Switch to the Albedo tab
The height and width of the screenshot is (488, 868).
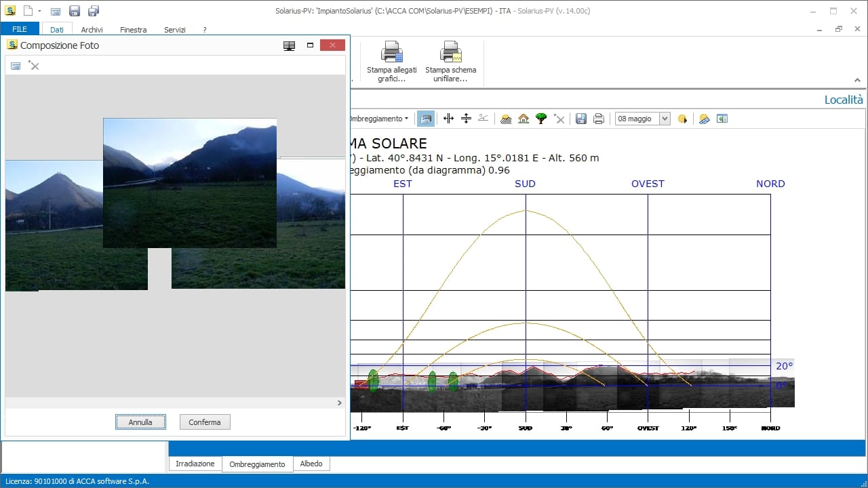(x=311, y=464)
